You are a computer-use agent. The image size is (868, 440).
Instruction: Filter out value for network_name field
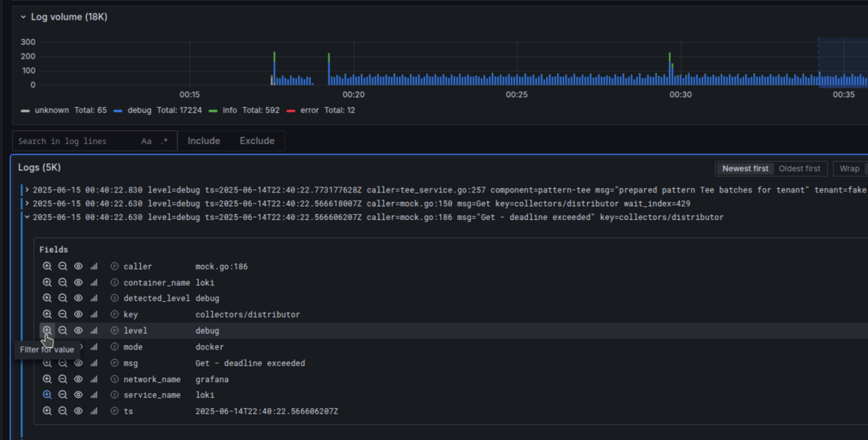(x=63, y=379)
